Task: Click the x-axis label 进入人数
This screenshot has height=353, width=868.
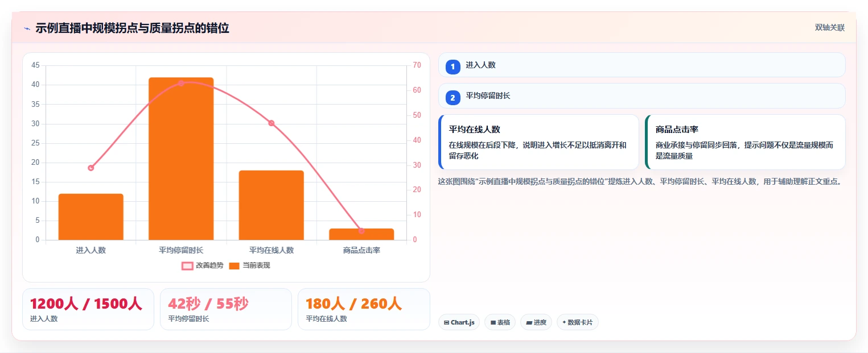Action: pyautogui.click(x=90, y=250)
